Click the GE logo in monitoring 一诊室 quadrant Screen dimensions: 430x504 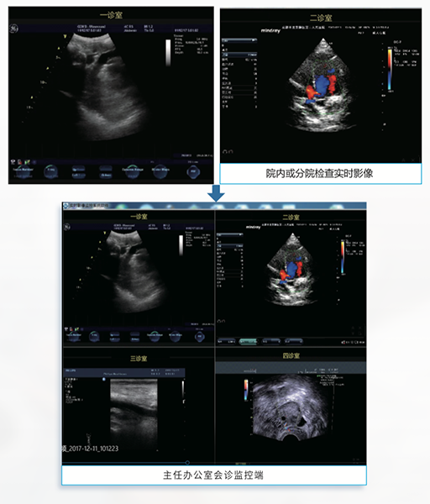coord(67,228)
